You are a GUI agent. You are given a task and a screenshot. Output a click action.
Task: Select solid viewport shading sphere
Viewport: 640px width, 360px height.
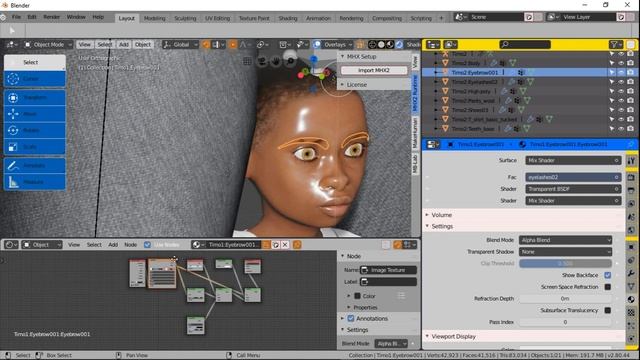click(381, 44)
